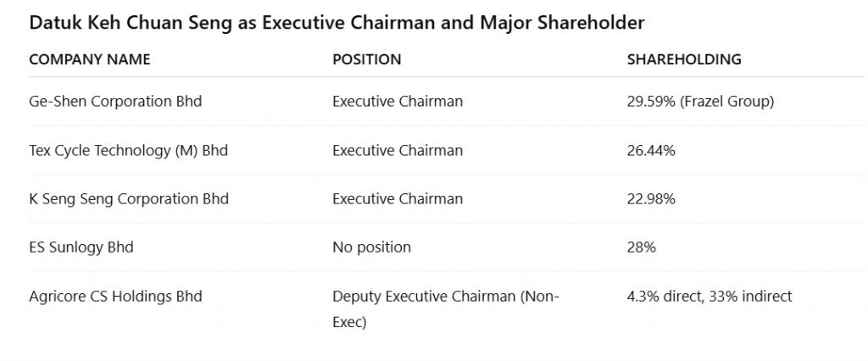Image resolution: width=868 pixels, height=361 pixels.
Task: Select the Agricore CS Holdings Bhd cell
Action: pos(115,297)
